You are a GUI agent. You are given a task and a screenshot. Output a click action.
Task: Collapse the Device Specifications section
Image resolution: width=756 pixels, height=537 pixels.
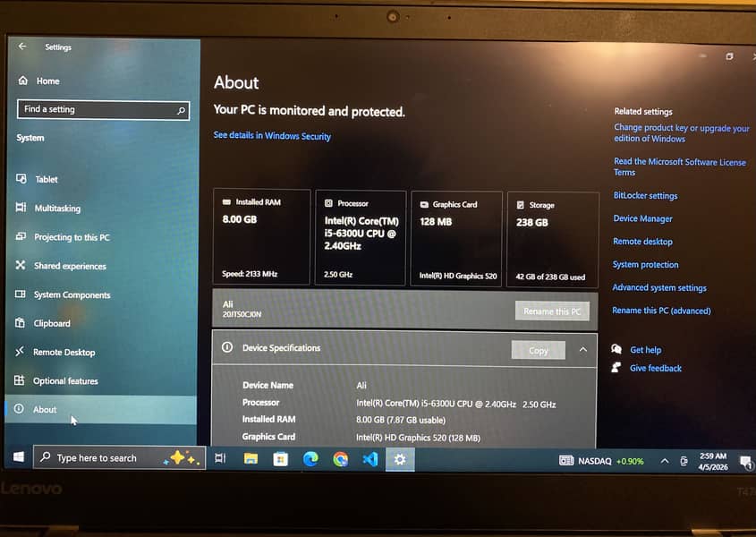click(x=583, y=349)
